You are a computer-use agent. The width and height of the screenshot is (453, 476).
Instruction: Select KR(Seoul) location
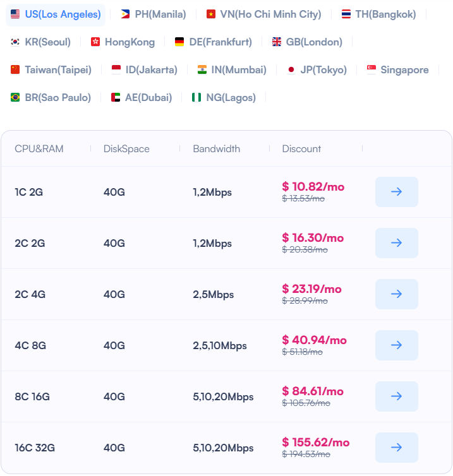pyautogui.click(x=41, y=42)
